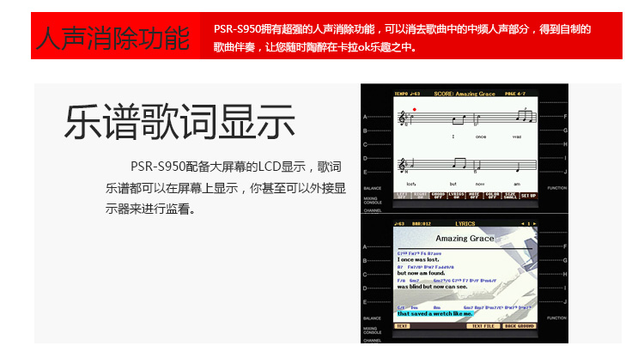Open SET UP on the Score screen

[528, 196]
